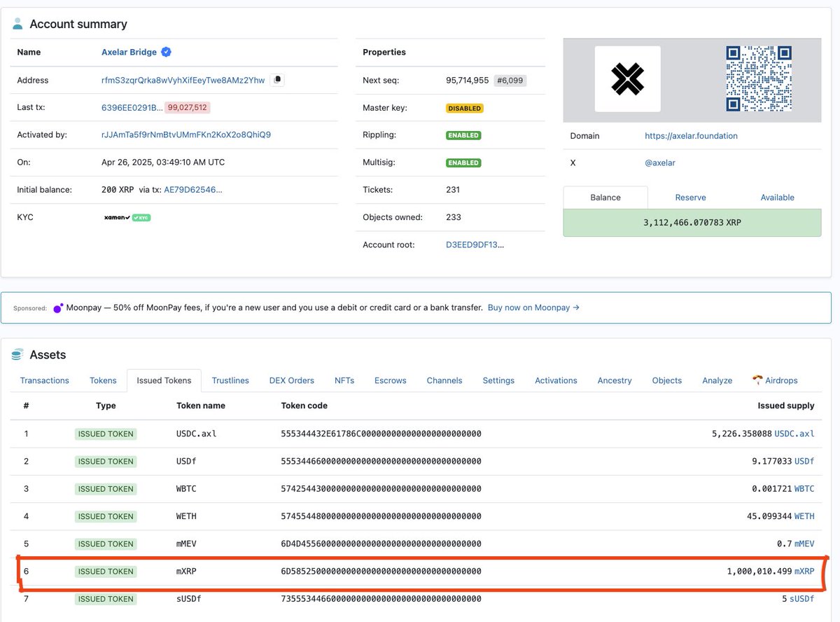Open account root D3EED9DF13 link
The height and width of the screenshot is (622, 840).
pyautogui.click(x=475, y=244)
